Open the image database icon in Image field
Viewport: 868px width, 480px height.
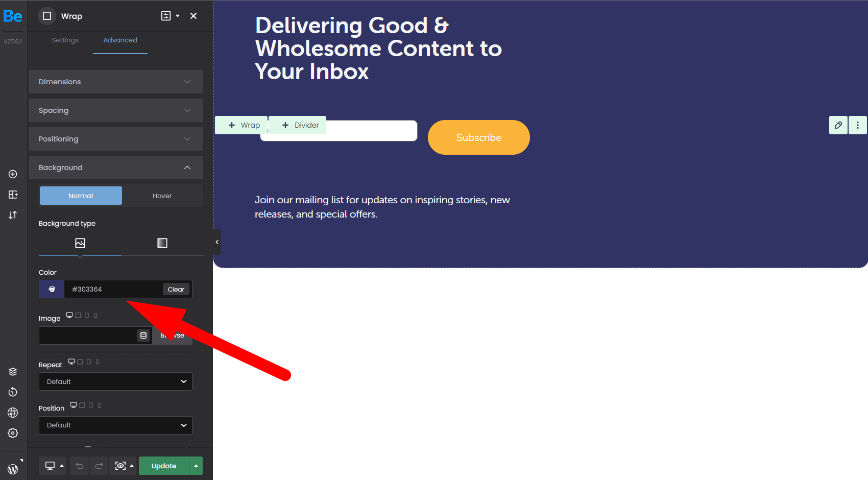coord(143,335)
